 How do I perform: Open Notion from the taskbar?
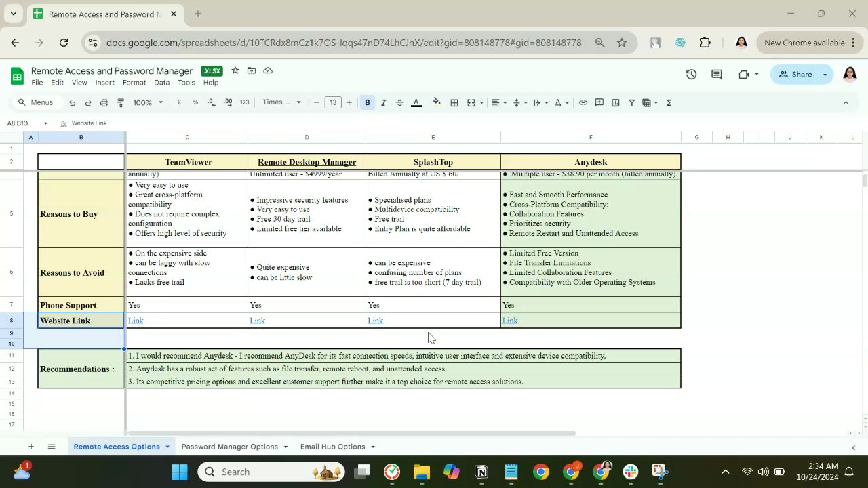coord(481,472)
